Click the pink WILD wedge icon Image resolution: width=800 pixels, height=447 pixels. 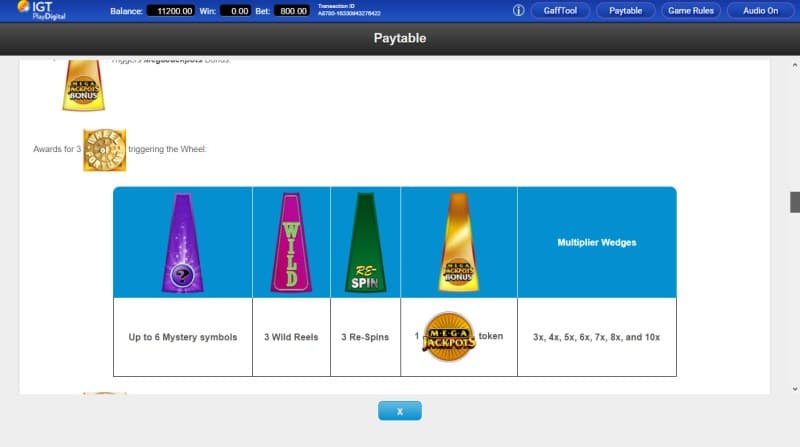292,243
